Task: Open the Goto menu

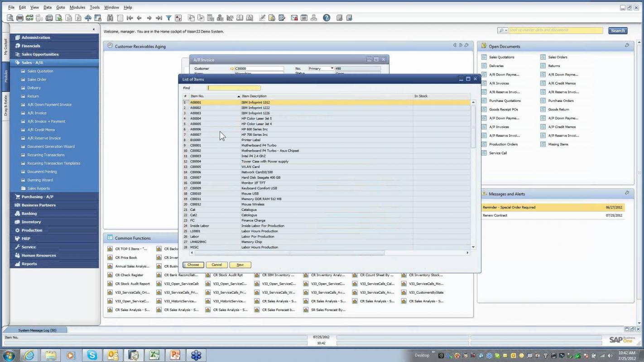Action: 61,7
